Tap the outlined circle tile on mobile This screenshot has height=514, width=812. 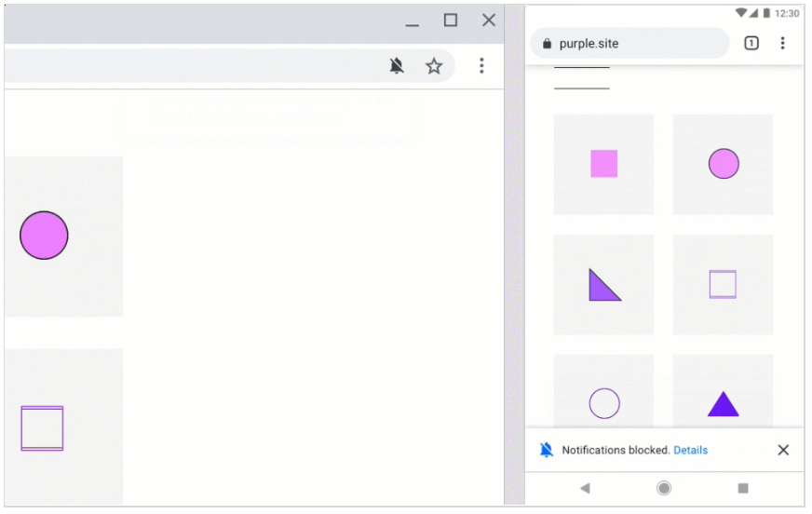603,391
